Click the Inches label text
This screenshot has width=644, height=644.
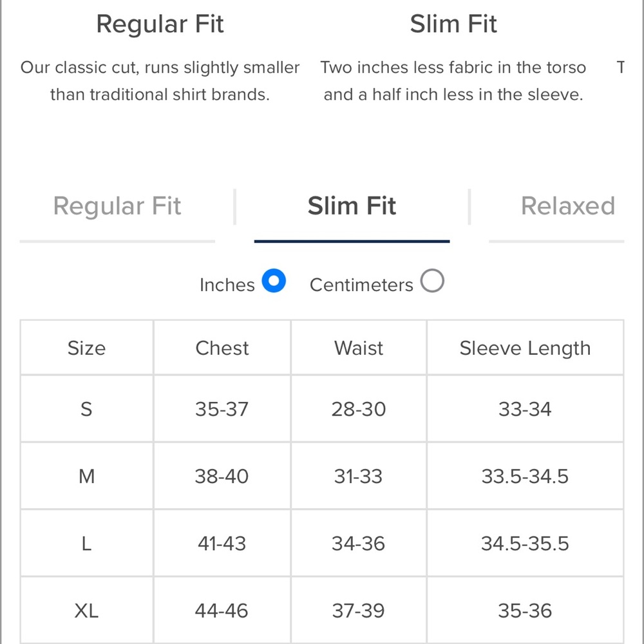[x=227, y=285]
